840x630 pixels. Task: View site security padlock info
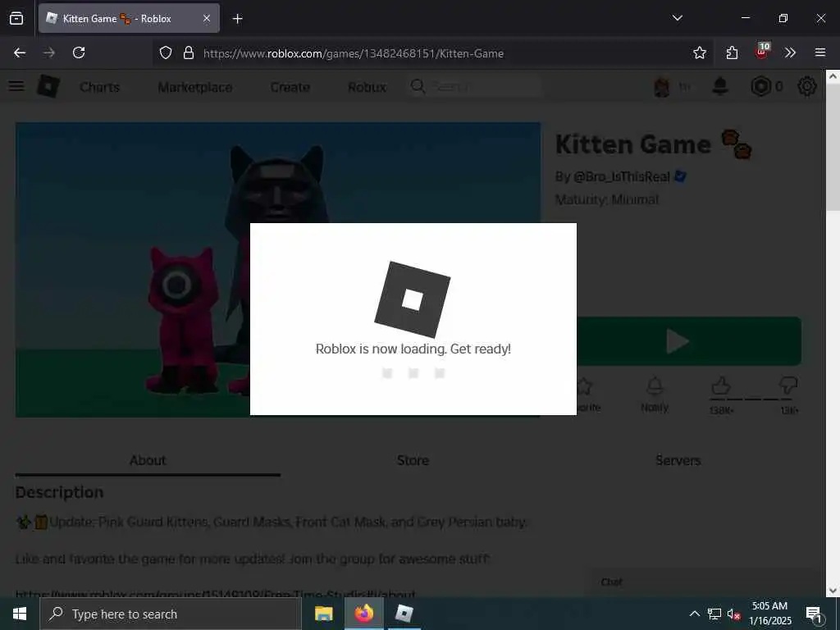189,52
